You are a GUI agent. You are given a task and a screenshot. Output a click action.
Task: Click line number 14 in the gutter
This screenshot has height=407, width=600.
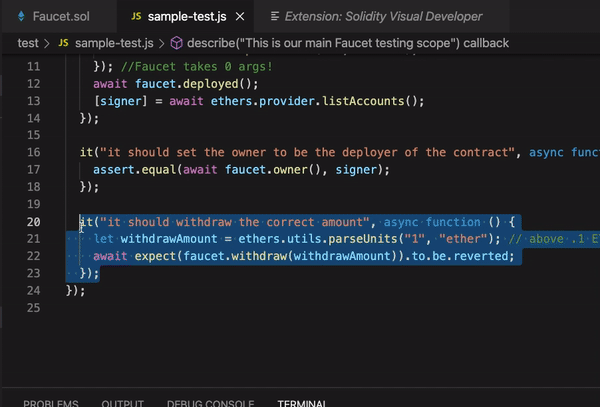(34, 118)
